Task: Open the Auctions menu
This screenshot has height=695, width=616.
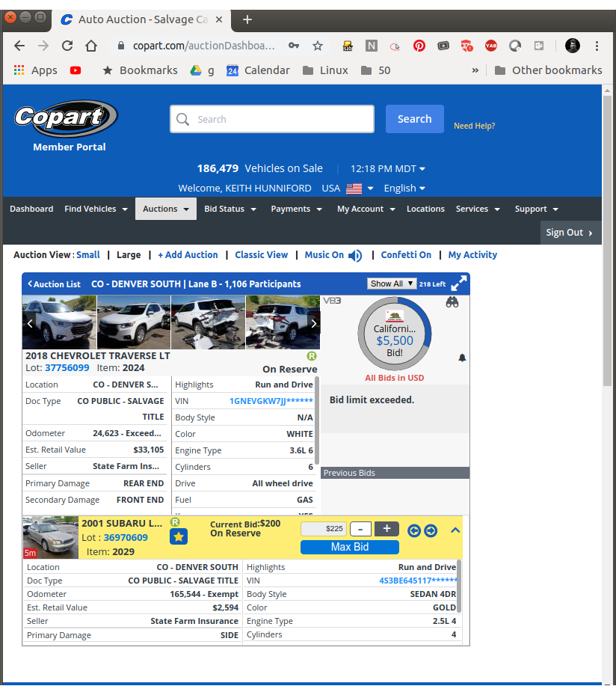Action: 166,209
